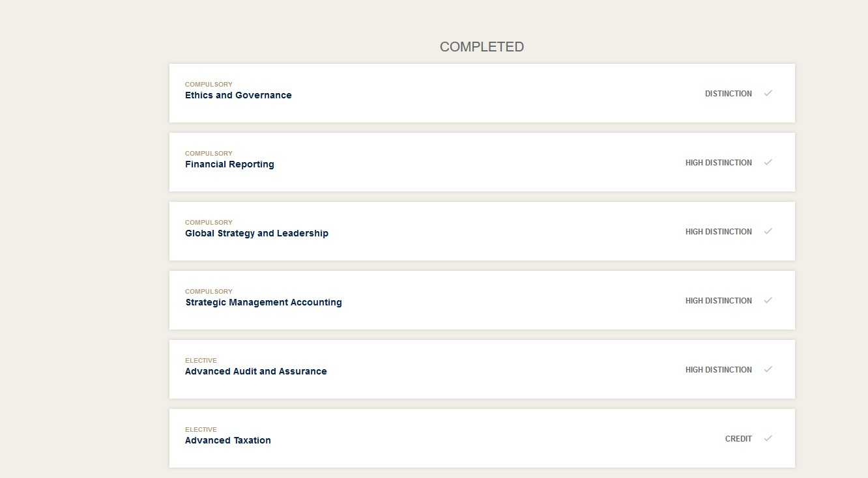The width and height of the screenshot is (868, 478).
Task: Open the Ethics and Governance subject
Action: click(x=239, y=95)
